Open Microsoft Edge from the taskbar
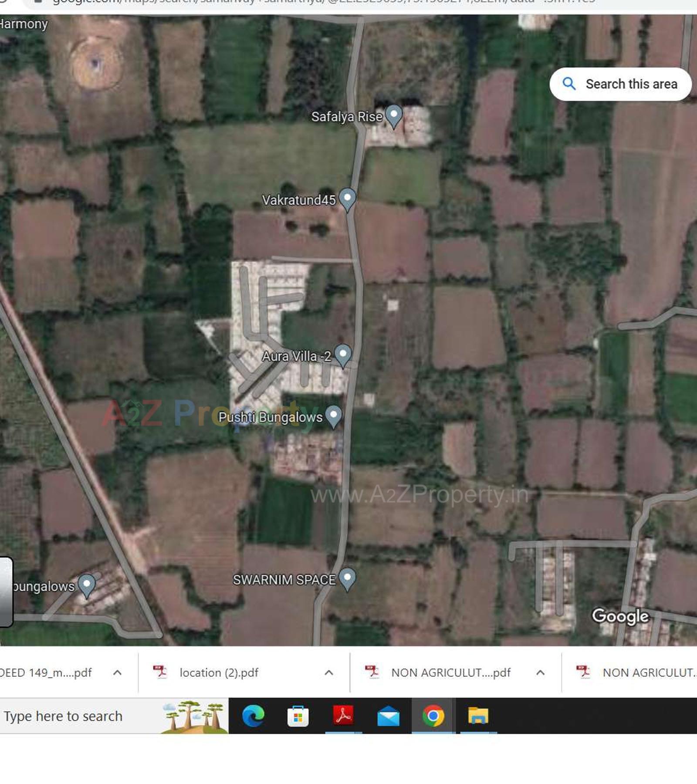 (x=253, y=716)
